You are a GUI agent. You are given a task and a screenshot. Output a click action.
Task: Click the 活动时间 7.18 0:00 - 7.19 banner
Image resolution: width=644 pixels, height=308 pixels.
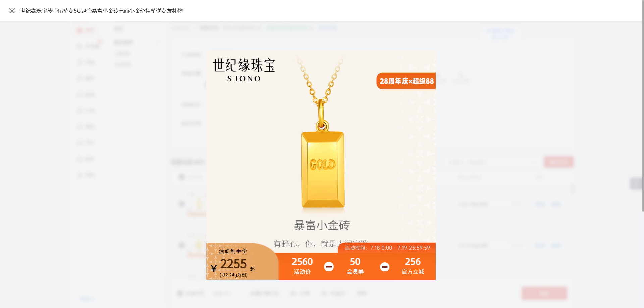387,248
